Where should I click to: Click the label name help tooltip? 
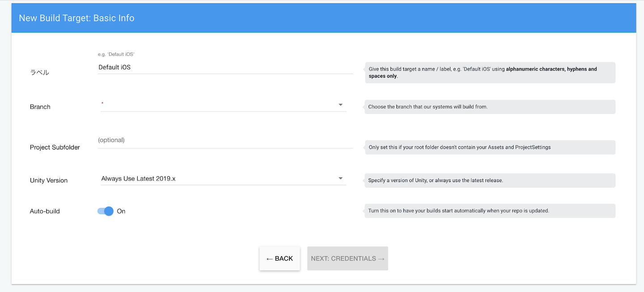pyautogui.click(x=490, y=72)
